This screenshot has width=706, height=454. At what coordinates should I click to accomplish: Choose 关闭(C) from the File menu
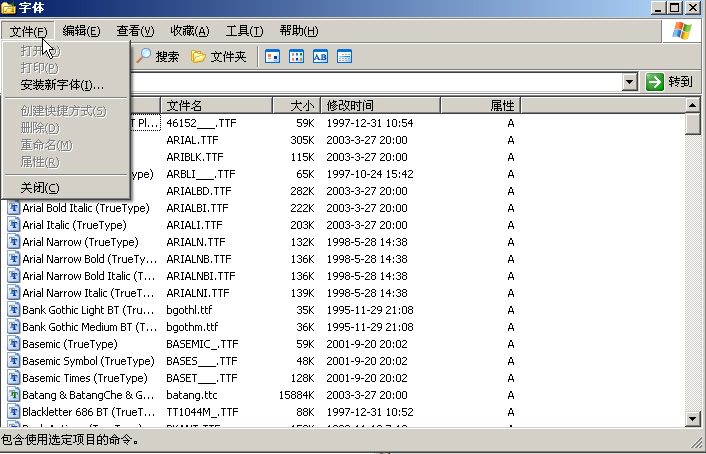click(66, 187)
